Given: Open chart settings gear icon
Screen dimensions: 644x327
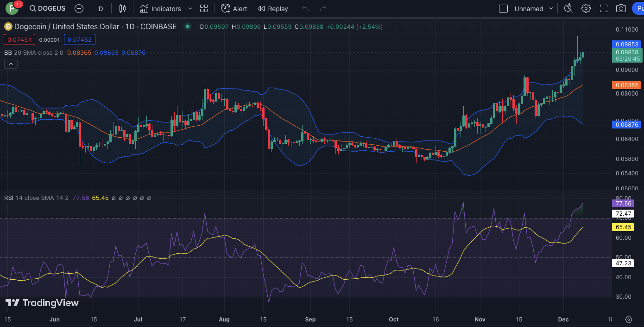Looking at the screenshot, I should pos(586,8).
